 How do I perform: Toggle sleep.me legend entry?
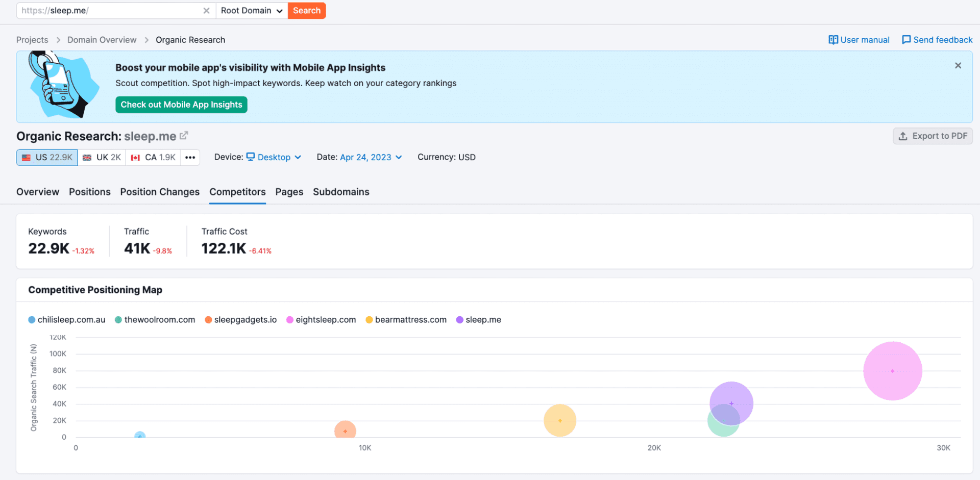[x=479, y=320]
